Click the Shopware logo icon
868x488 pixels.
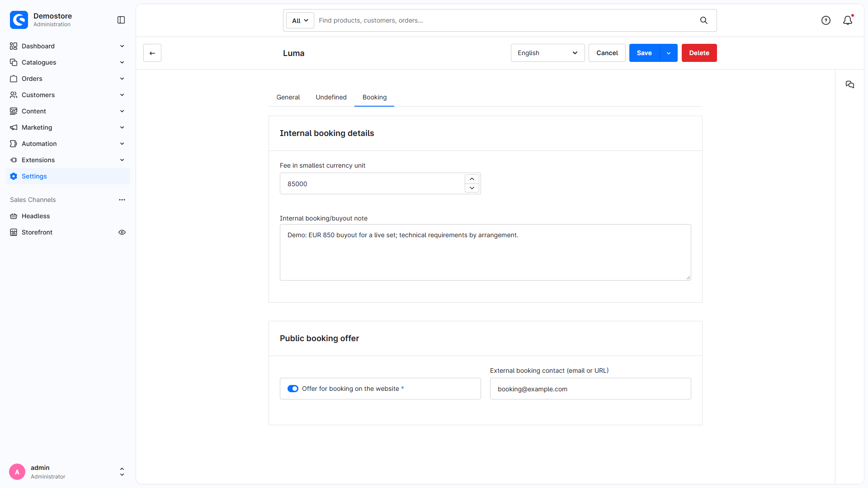(19, 20)
